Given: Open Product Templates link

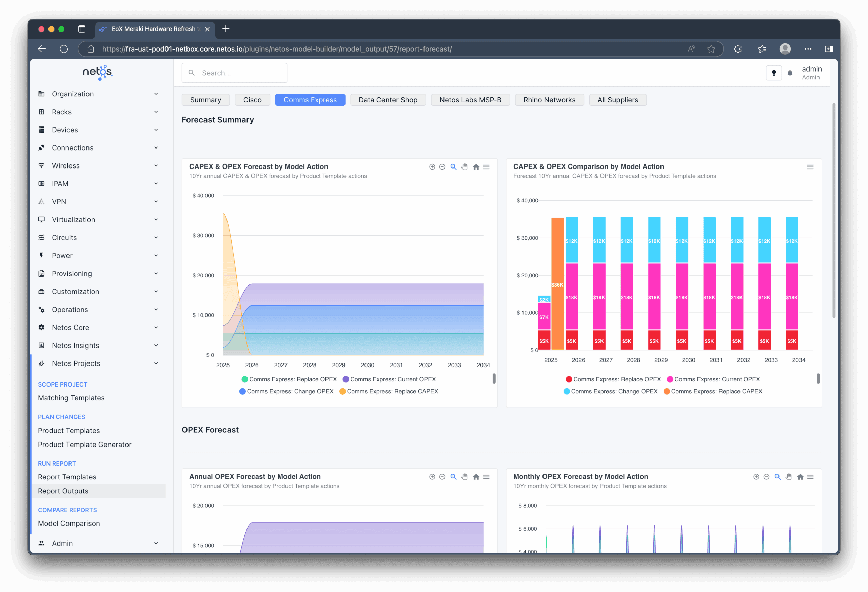Looking at the screenshot, I should pos(69,431).
